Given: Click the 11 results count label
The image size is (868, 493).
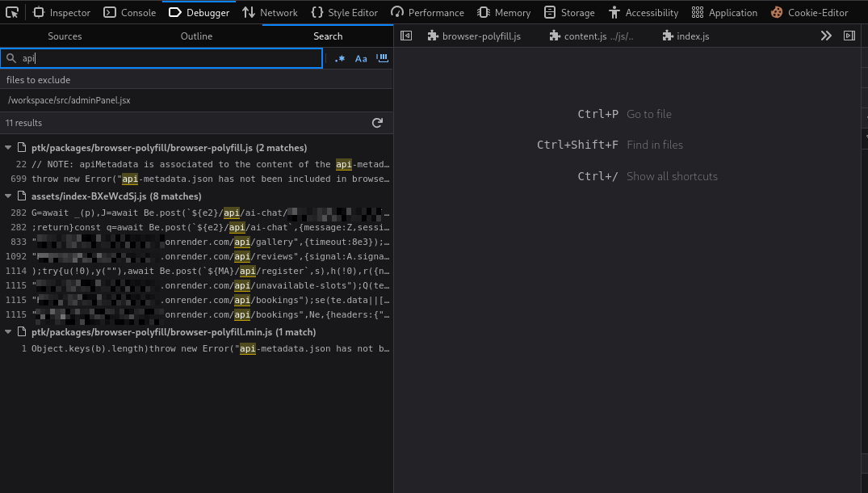Looking at the screenshot, I should (x=23, y=123).
